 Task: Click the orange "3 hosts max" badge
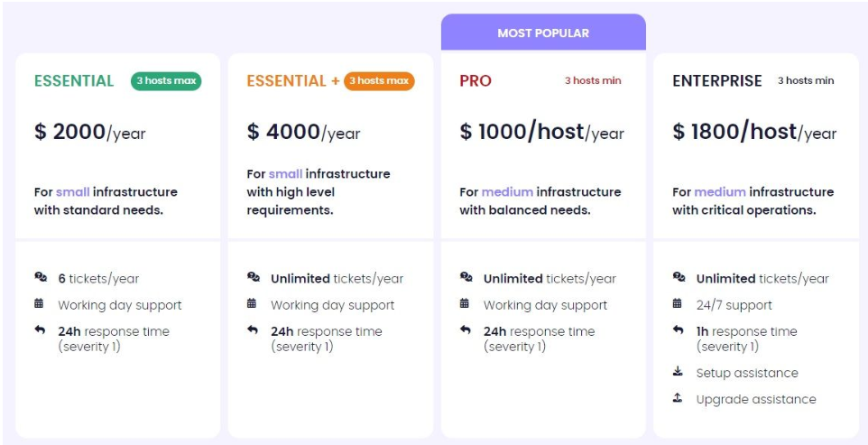coord(379,81)
